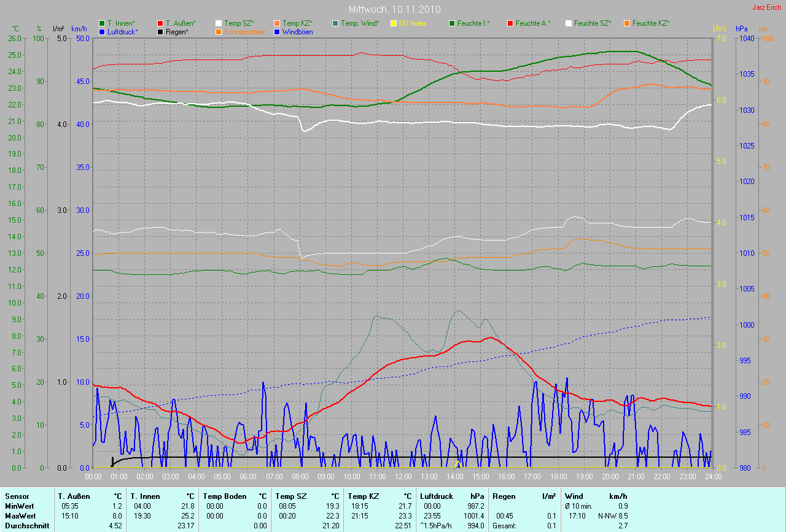Click the green T. Innen legend square
Viewport: 786px width, 532px height.
102,23
